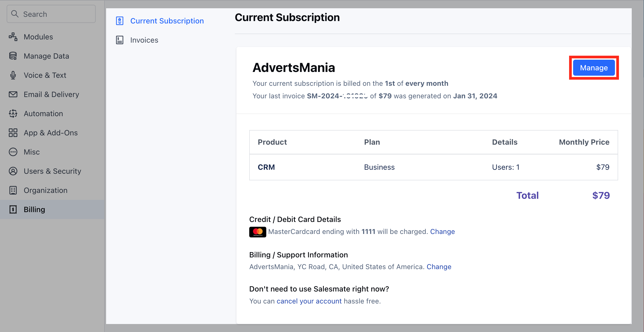Image resolution: width=644 pixels, height=332 pixels.
Task: Click the Product column header
Action: coord(272,142)
